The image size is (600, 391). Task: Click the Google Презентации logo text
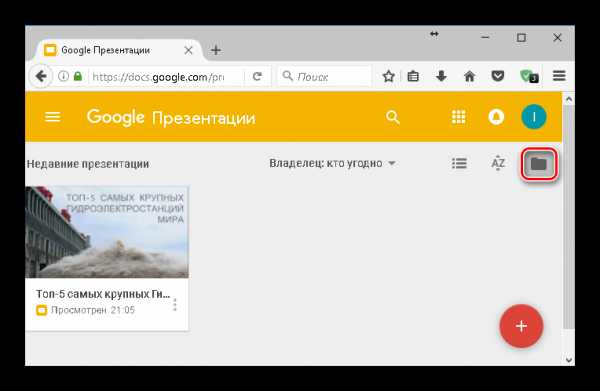pyautogui.click(x=171, y=117)
